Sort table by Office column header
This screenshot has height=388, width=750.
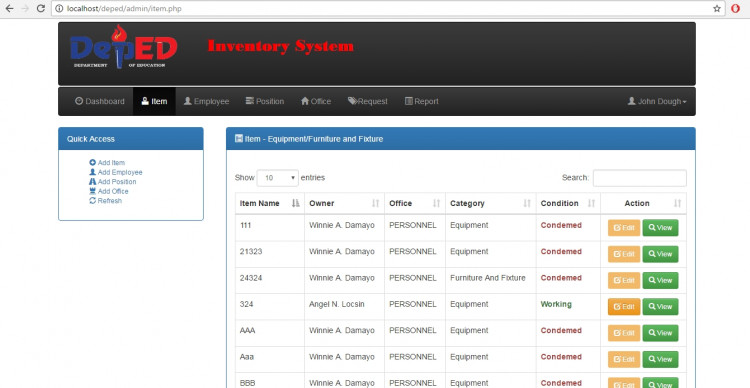[x=415, y=203]
